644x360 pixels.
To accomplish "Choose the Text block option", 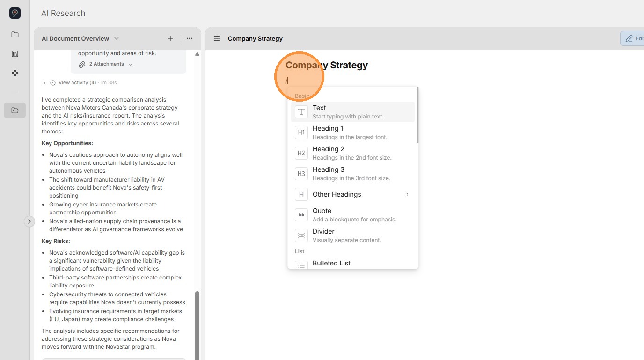I will (x=353, y=112).
